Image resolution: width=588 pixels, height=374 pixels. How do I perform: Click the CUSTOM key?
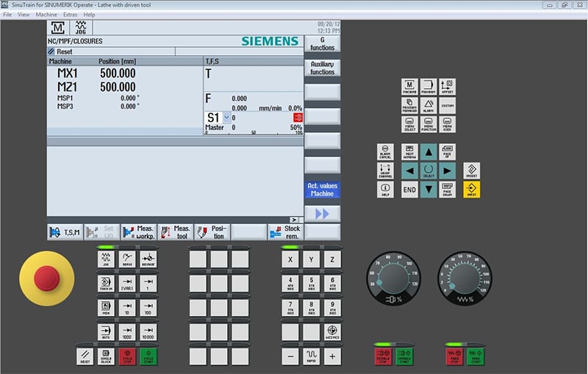(448, 105)
